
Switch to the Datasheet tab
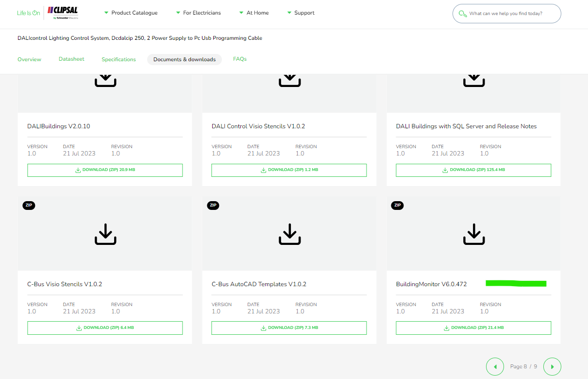click(71, 59)
